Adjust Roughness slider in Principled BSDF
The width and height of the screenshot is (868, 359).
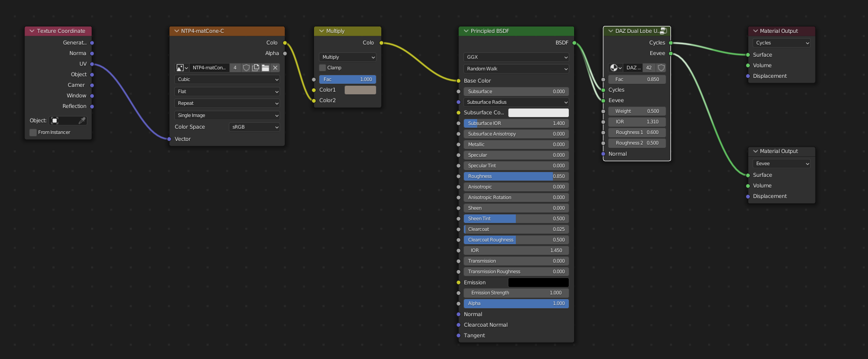coord(516,176)
